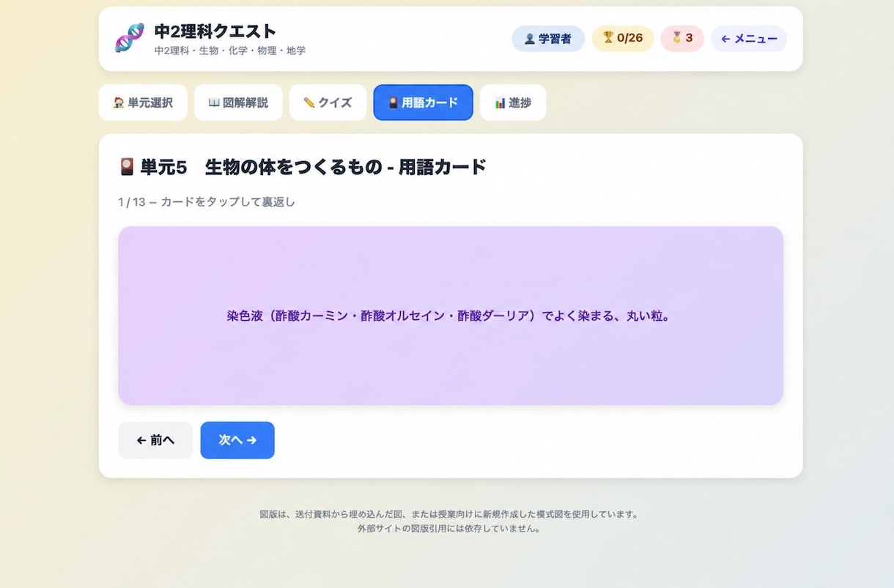This screenshot has height=588, width=894.
Task: Open the 単元選択 tab
Action: tap(143, 103)
